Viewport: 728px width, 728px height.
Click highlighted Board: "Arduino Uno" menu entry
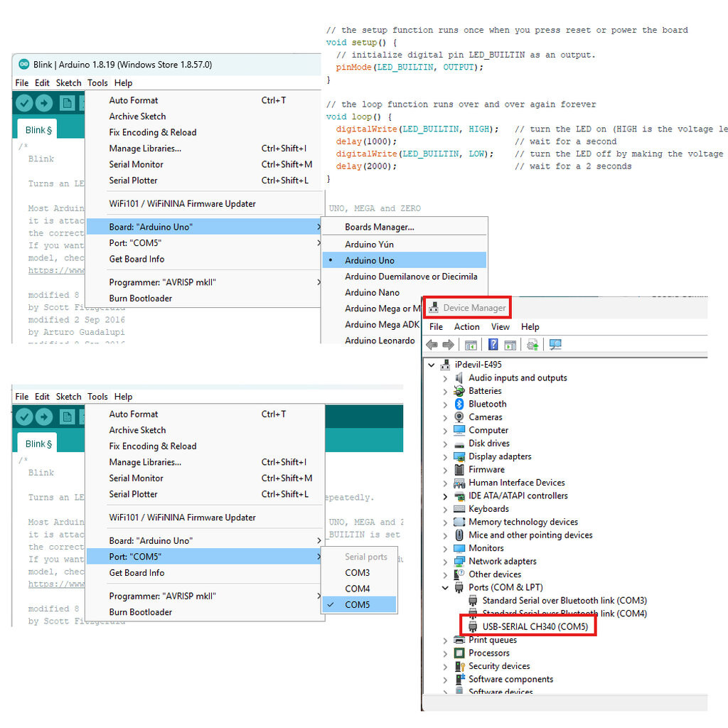[x=204, y=227]
